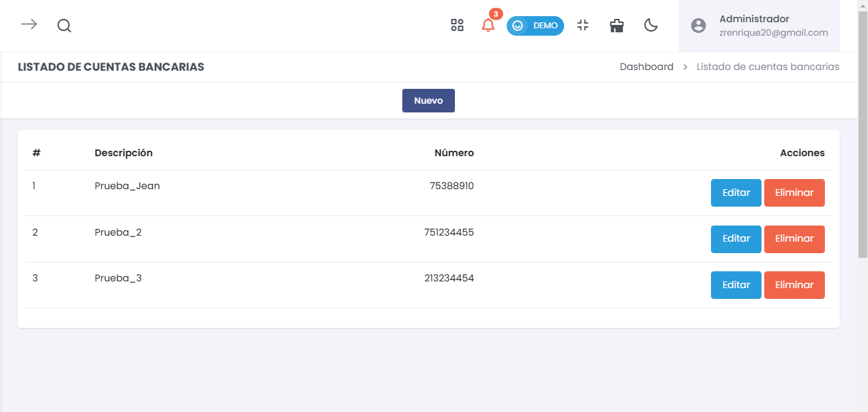Toggle fullscreen with the compress icon
868x412 pixels.
pyautogui.click(x=582, y=25)
